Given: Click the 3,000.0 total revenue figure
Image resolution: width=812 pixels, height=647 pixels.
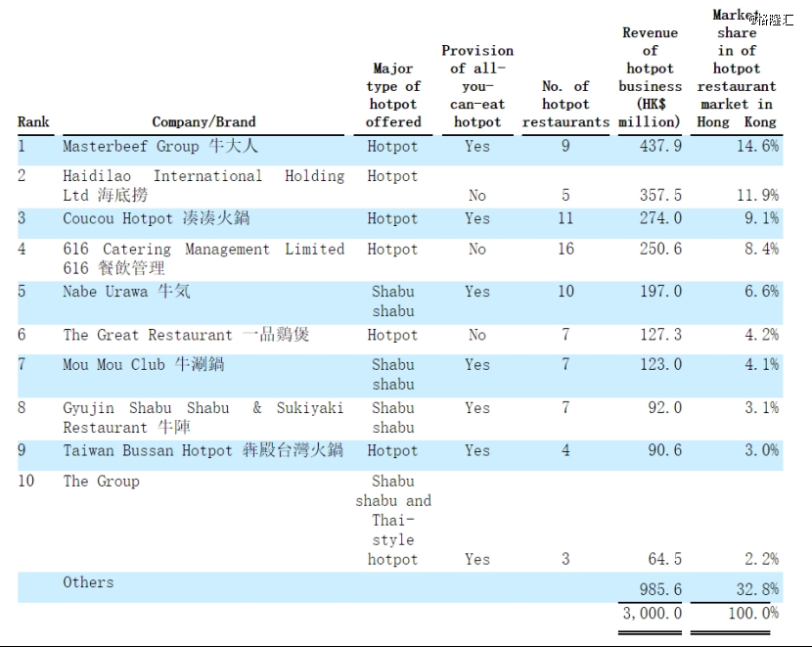Looking at the screenshot, I should click(652, 614).
